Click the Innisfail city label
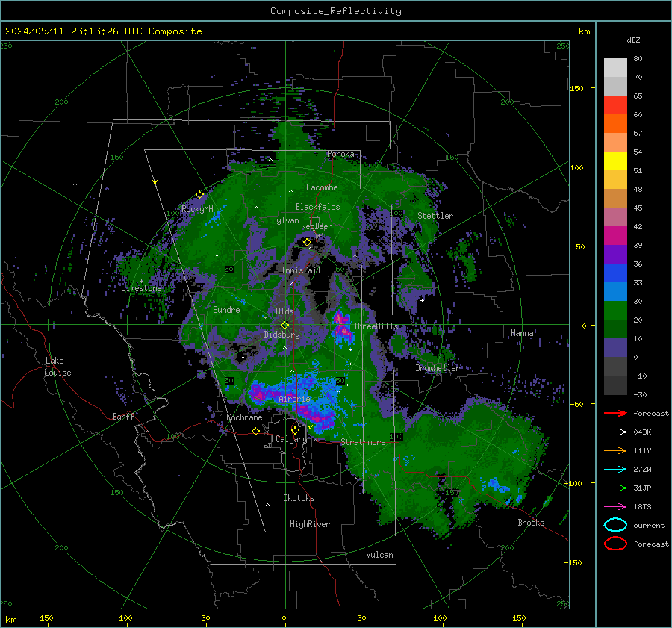This screenshot has width=672, height=628. [x=301, y=270]
